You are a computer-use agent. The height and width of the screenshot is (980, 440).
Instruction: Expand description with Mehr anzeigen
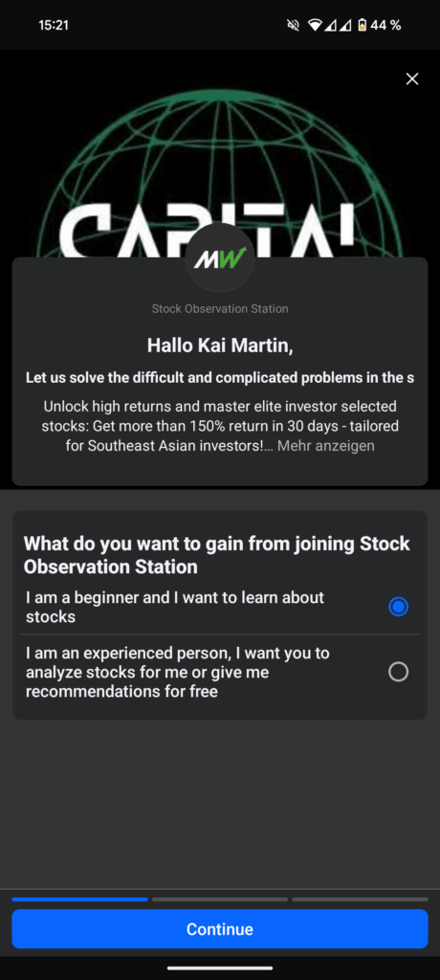tap(325, 446)
